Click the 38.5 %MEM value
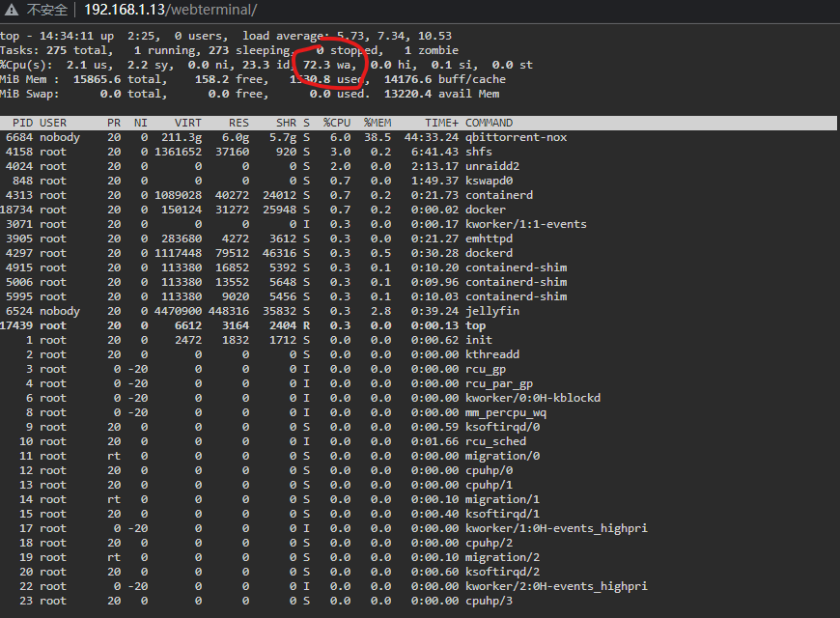Viewport: 840px width, 618px height. 378,137
